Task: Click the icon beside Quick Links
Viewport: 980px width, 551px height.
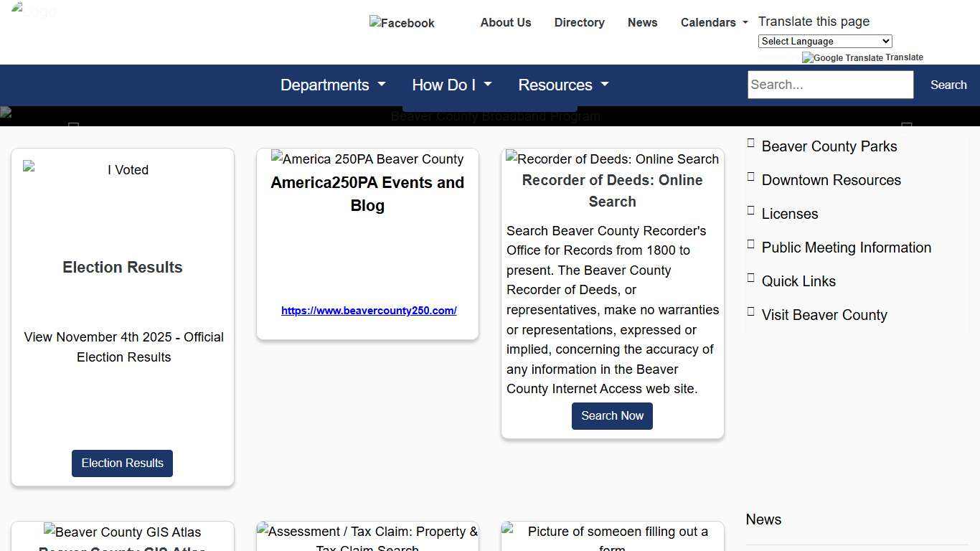Action: 750,278
